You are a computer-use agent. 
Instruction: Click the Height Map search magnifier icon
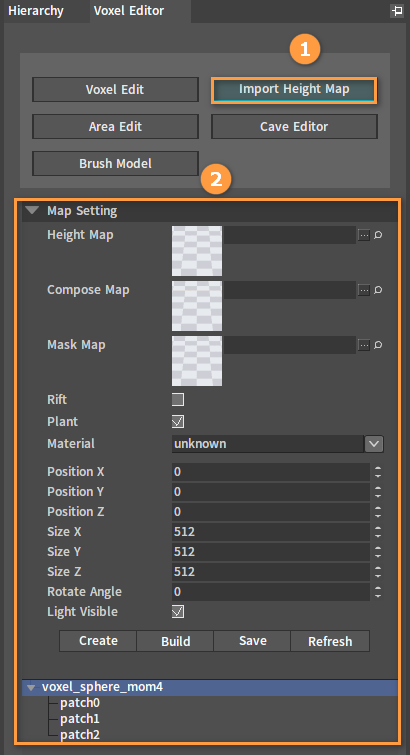pyautogui.click(x=378, y=235)
